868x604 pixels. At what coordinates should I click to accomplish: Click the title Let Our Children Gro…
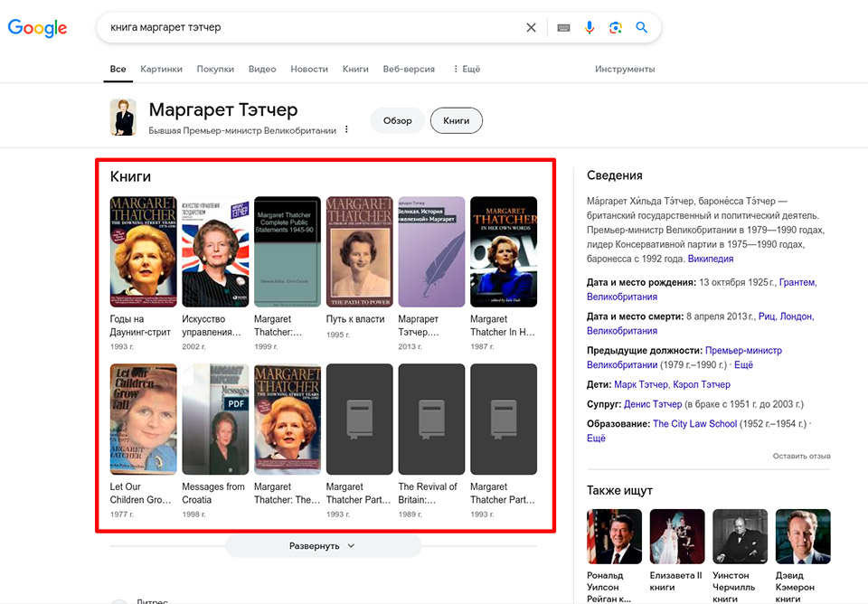(x=141, y=493)
